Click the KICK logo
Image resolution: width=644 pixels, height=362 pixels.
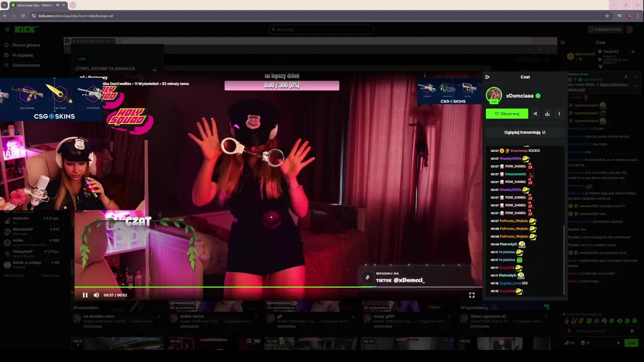coord(24,30)
